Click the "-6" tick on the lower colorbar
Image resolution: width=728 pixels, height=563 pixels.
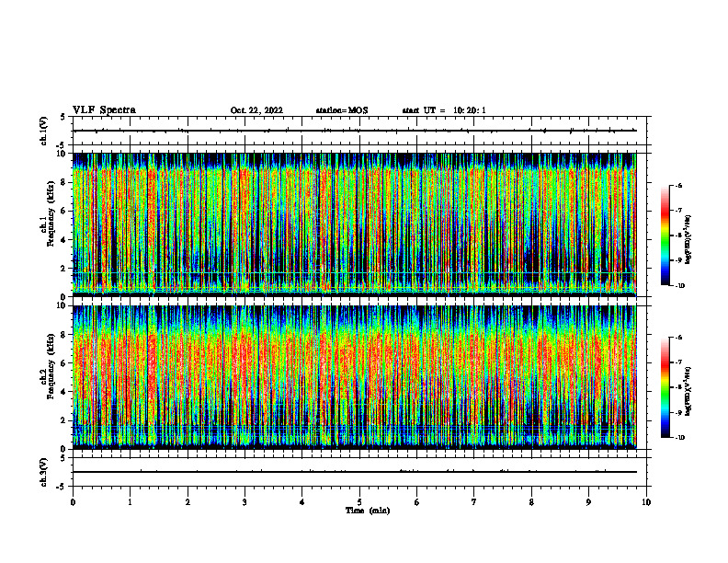point(677,338)
